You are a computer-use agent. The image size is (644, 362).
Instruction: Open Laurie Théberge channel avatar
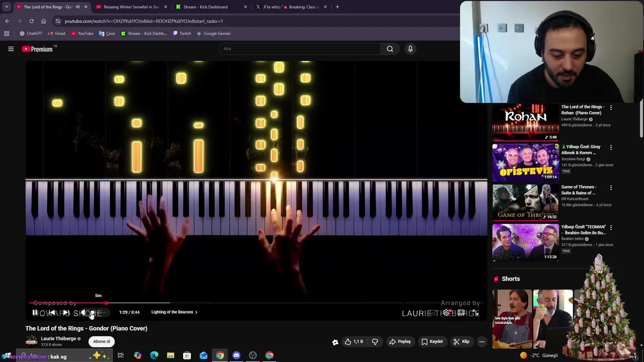[31, 341]
